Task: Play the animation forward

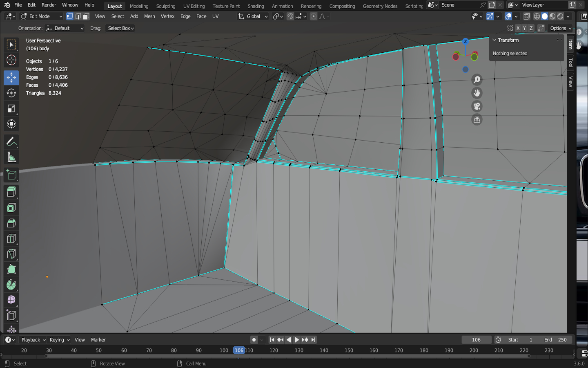Action: coord(297,340)
